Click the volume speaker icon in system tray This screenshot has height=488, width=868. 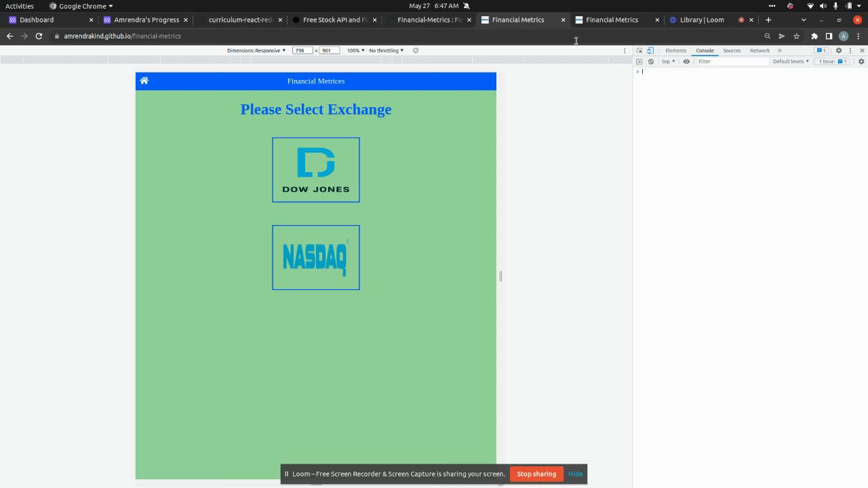point(823,6)
